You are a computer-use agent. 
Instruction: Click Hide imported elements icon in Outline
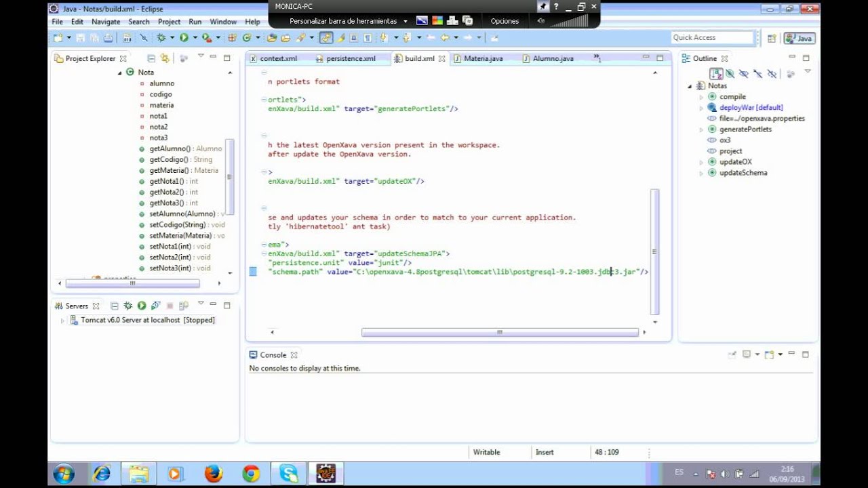(x=758, y=73)
